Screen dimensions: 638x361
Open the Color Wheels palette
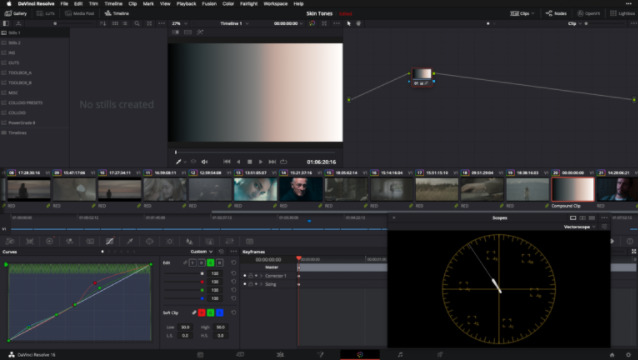pyautogui.click(x=50, y=241)
